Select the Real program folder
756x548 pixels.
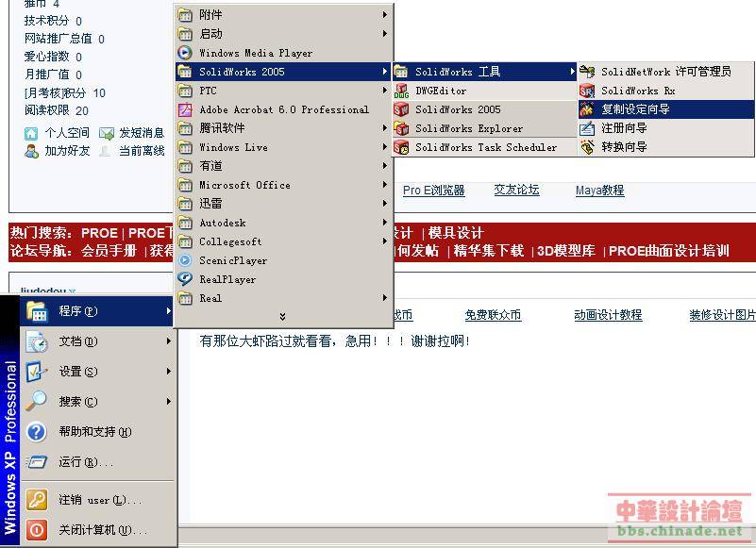283,298
